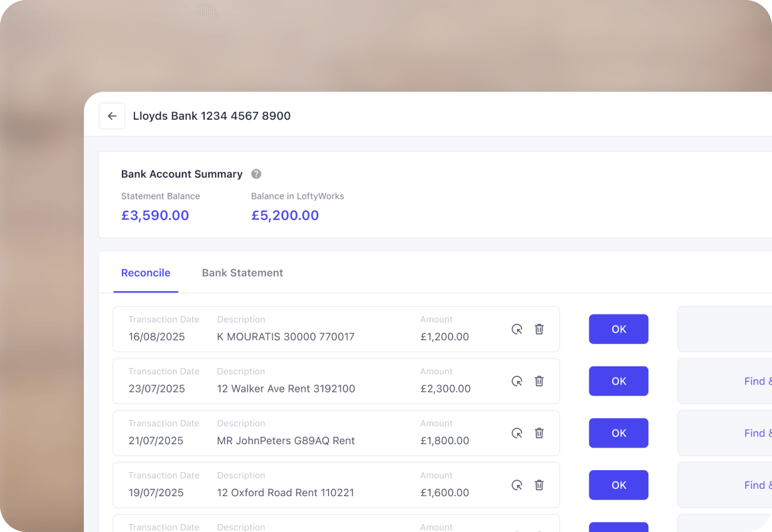Viewport: 772px width, 532px height.
Task: Click the back arrow beside Lloyds Bank
Action: pos(112,116)
